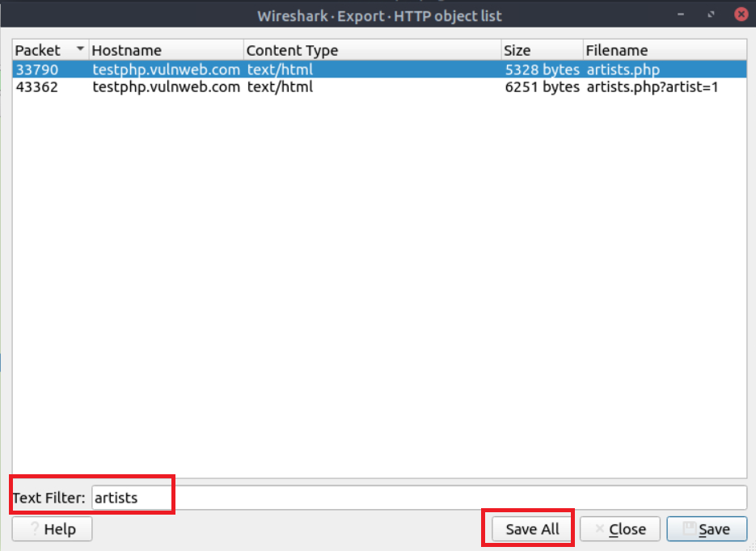Image resolution: width=756 pixels, height=551 pixels.
Task: Open Help with the question mark button
Action: pos(52,529)
